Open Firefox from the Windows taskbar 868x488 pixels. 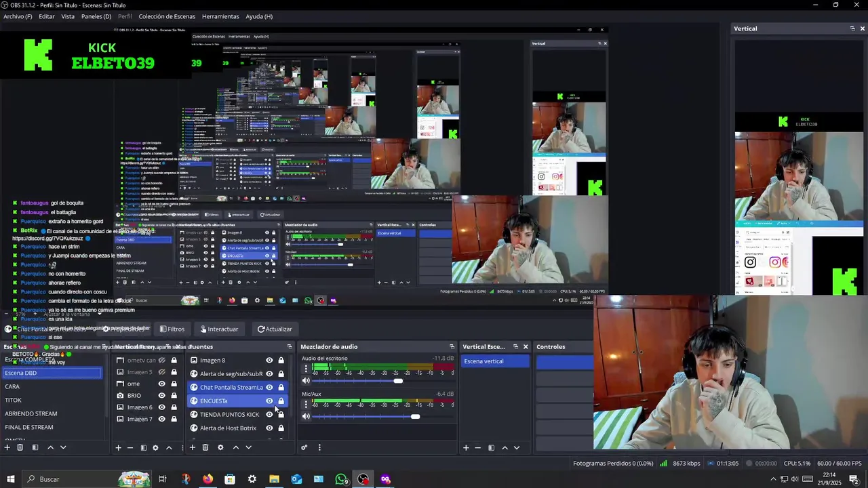pyautogui.click(x=208, y=479)
